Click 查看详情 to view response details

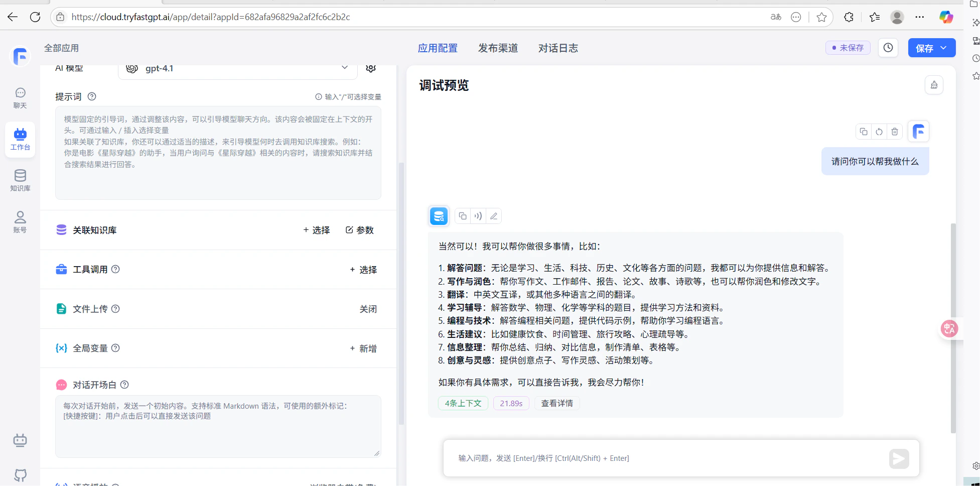tap(557, 403)
